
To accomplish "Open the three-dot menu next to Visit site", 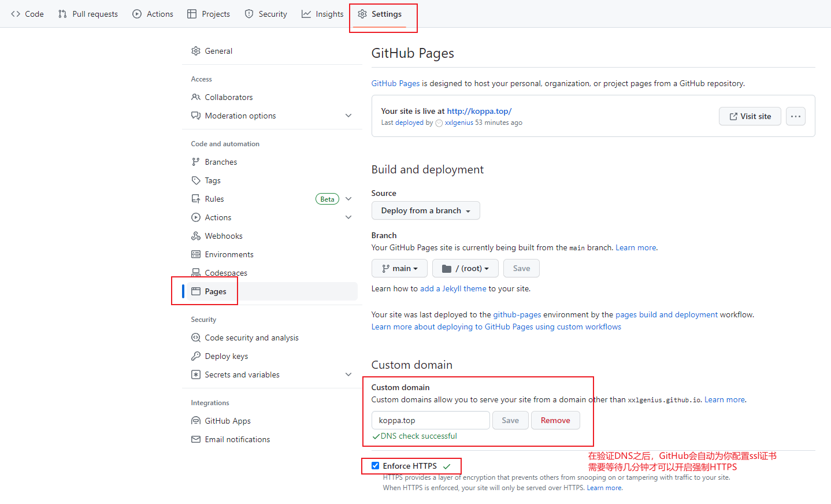I will tap(796, 116).
